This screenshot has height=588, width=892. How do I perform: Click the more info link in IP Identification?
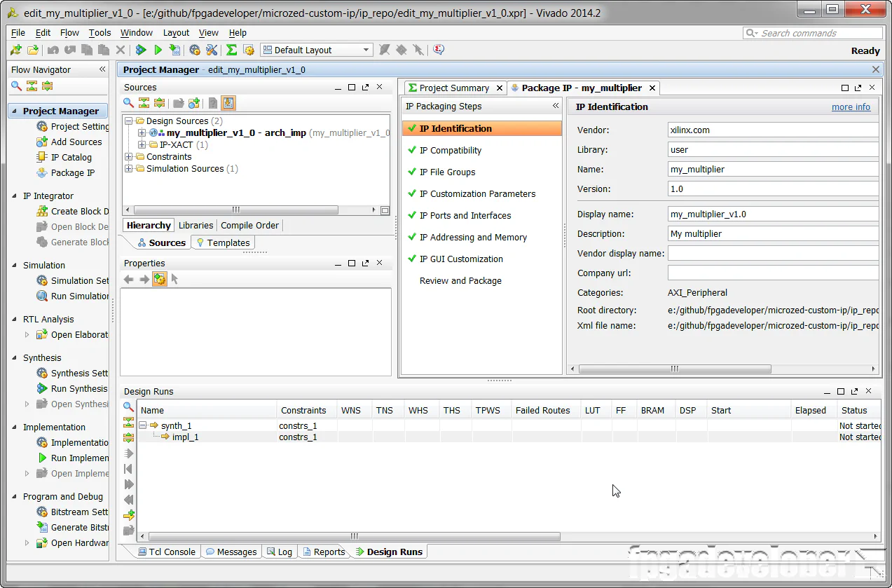(851, 106)
